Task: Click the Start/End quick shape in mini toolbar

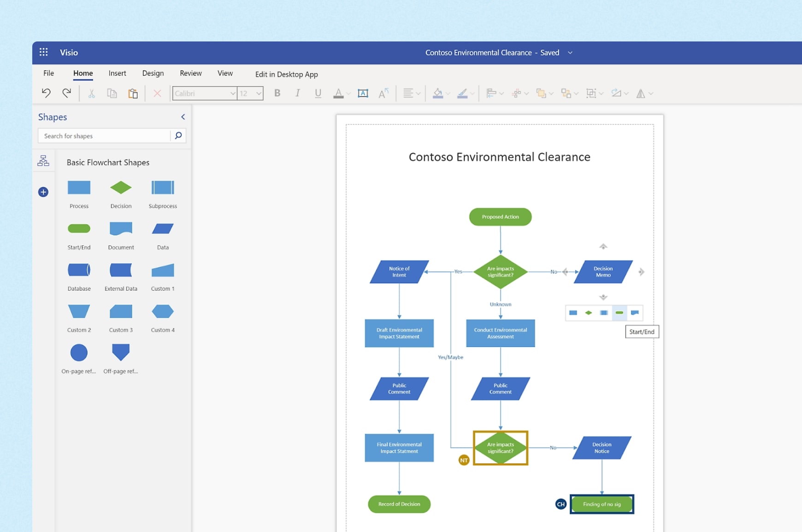Action: point(619,313)
